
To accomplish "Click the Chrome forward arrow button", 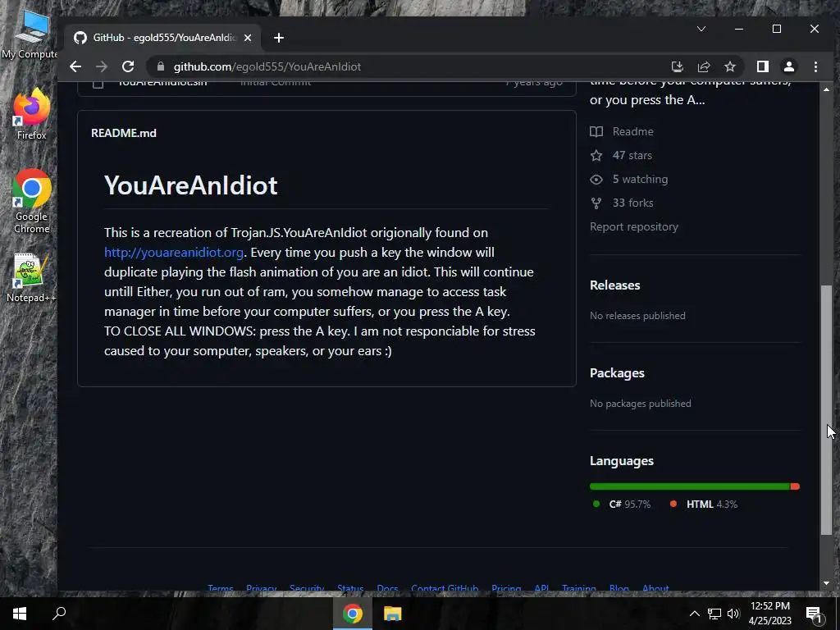I will tap(101, 66).
